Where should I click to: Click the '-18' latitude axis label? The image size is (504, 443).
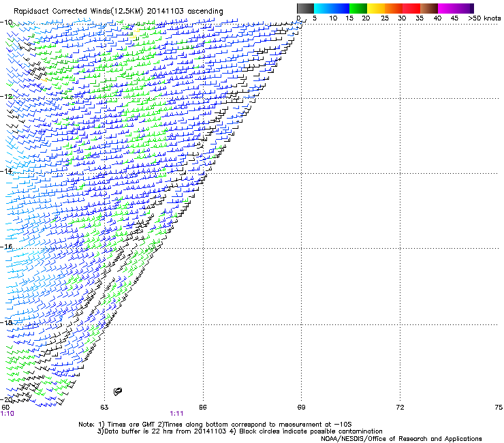pyautogui.click(x=6, y=322)
